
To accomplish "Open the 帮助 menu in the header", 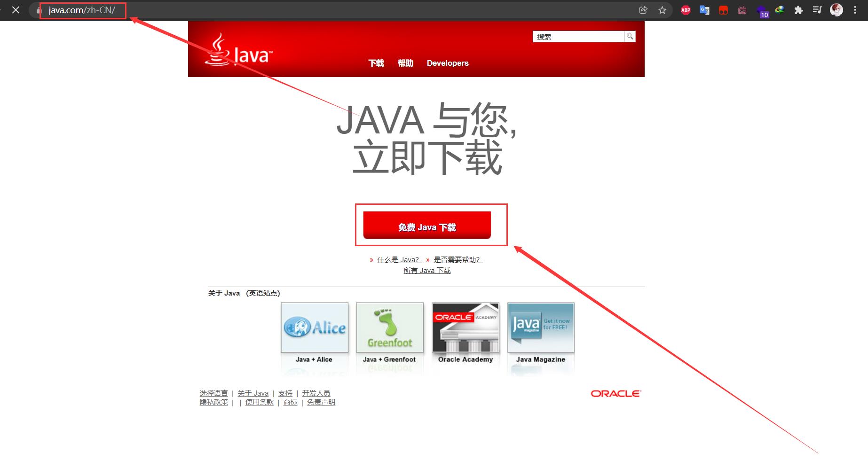I will coord(405,63).
